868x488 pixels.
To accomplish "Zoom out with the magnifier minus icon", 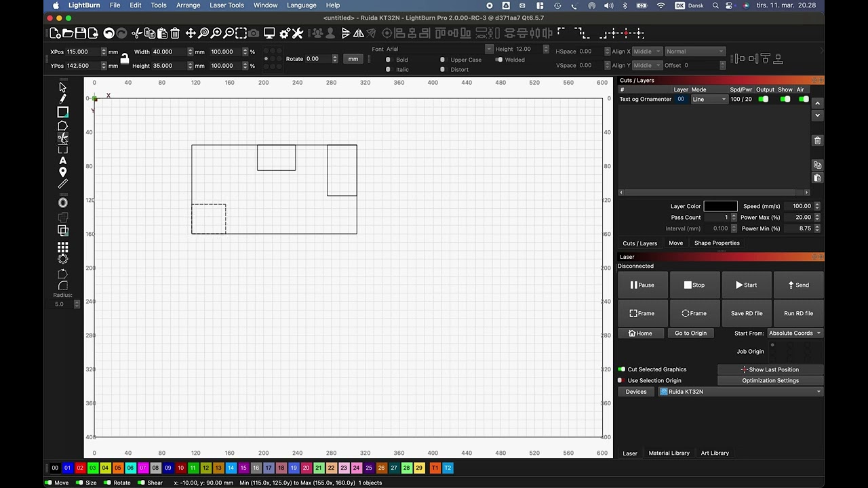I will click(229, 33).
